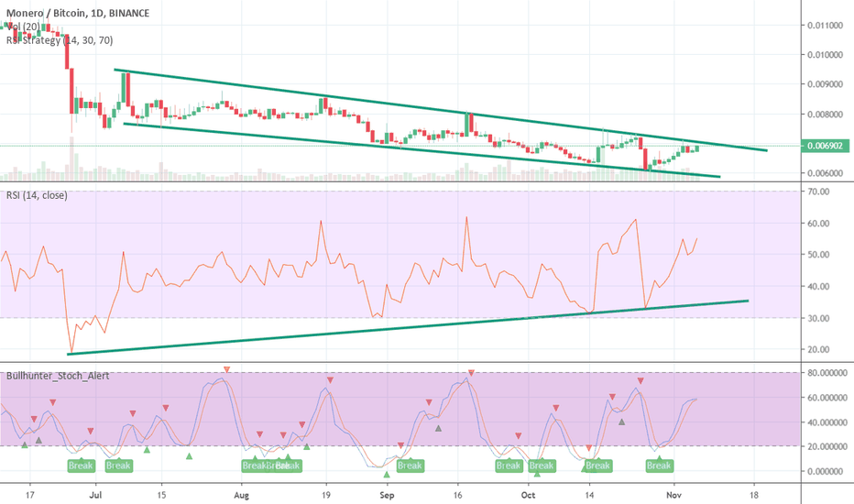
Task: Click the 0.000000 stochastic scale value
Action: pyautogui.click(x=829, y=471)
